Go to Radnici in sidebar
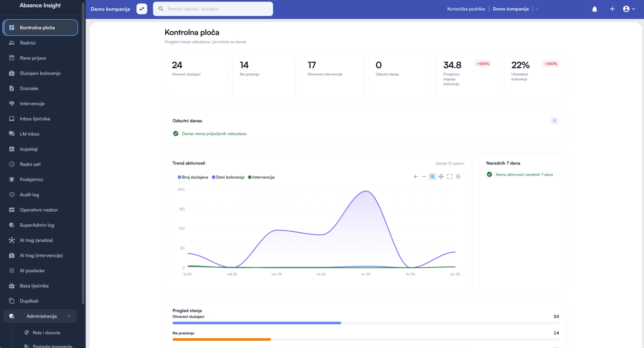 coord(40,43)
